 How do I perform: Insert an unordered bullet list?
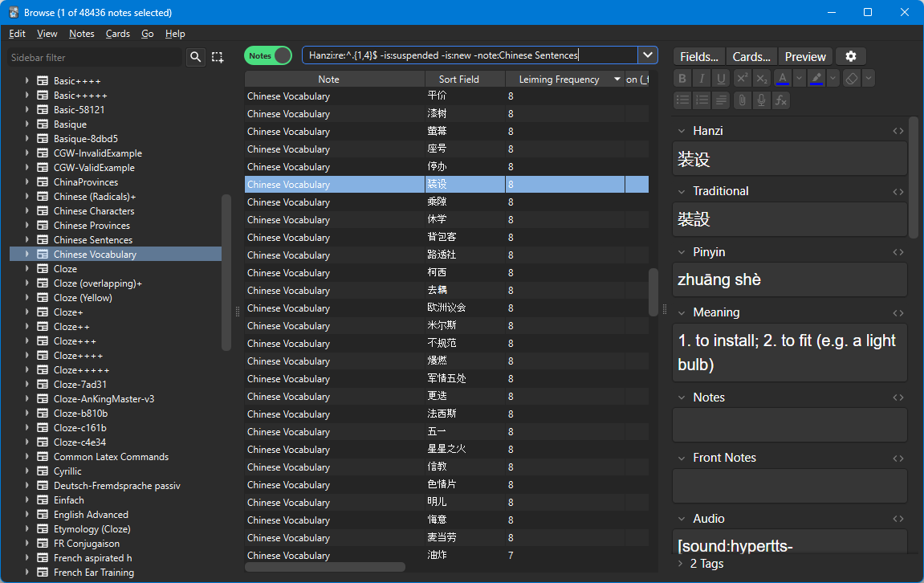[682, 100]
